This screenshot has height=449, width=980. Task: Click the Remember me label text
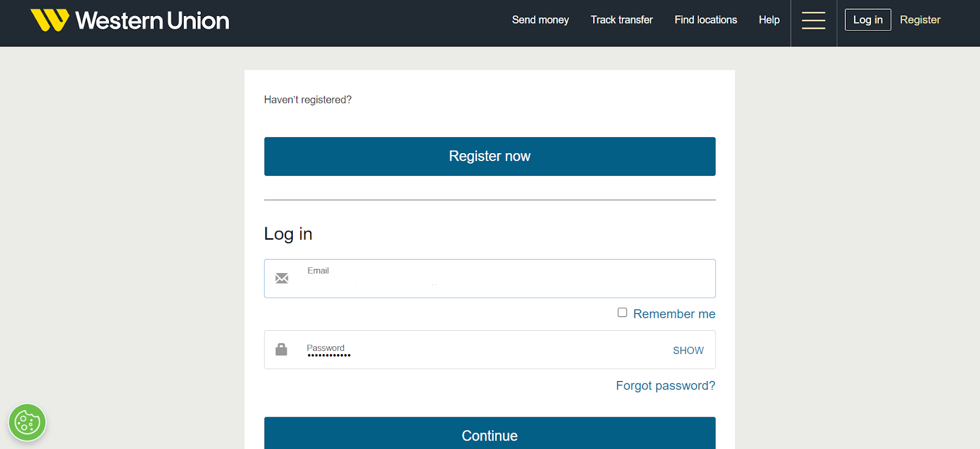pyautogui.click(x=674, y=314)
